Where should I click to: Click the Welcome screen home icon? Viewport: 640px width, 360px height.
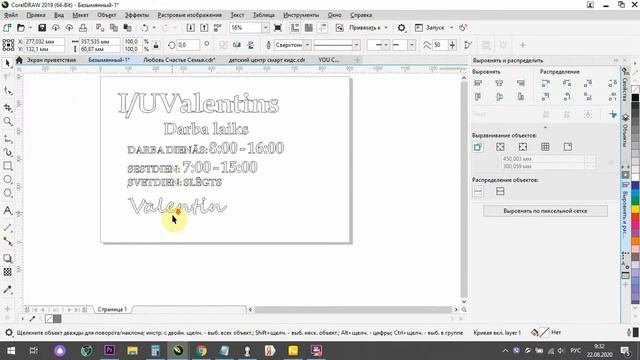[19, 60]
